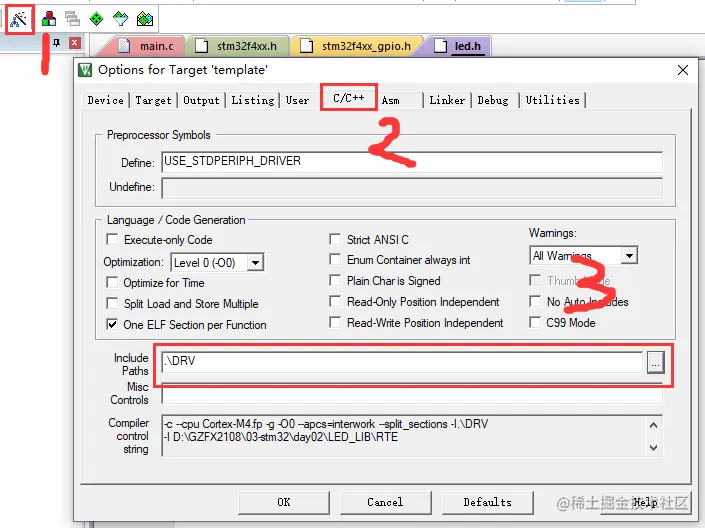Click the Misc Controls field
Screen dimensions: 705x528
pyautogui.click(x=412, y=394)
